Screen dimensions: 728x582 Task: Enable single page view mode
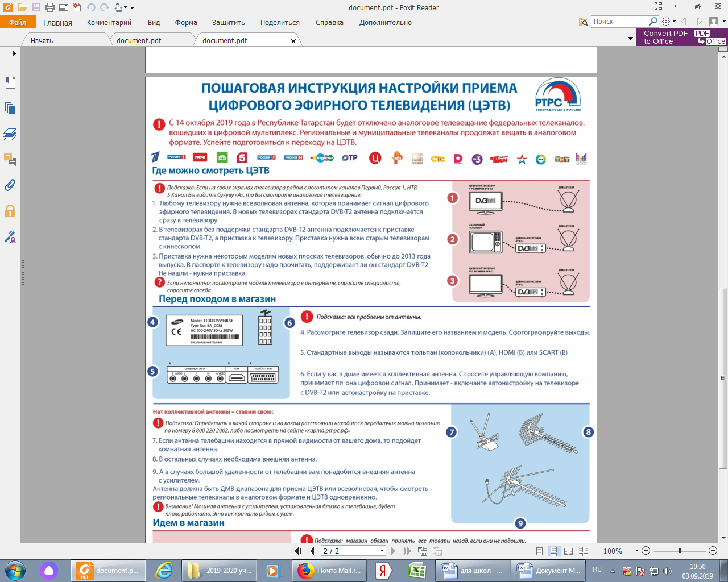coord(539,551)
